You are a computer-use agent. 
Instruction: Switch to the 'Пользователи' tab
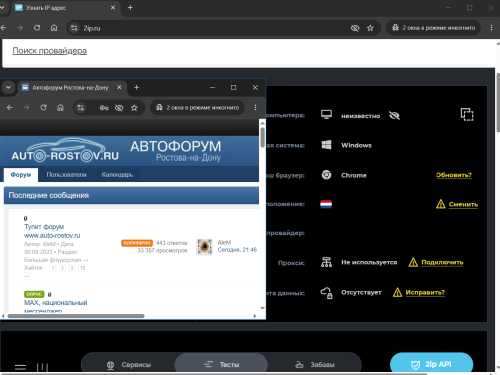tap(66, 175)
